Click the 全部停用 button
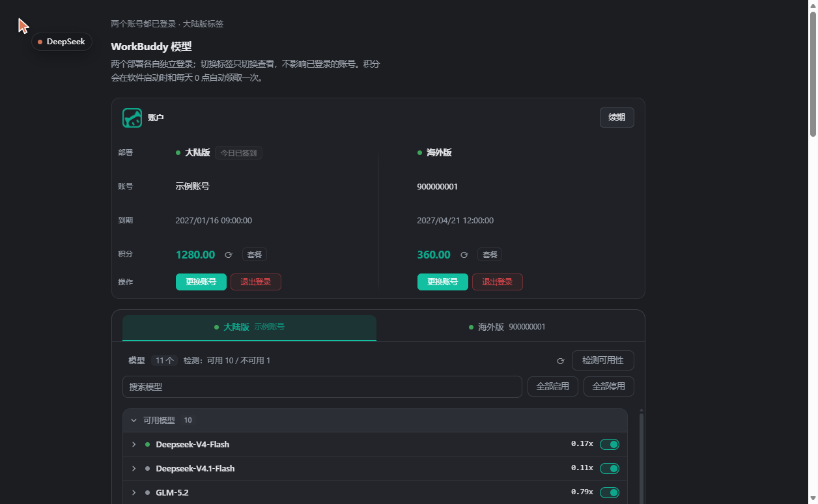 (609, 387)
